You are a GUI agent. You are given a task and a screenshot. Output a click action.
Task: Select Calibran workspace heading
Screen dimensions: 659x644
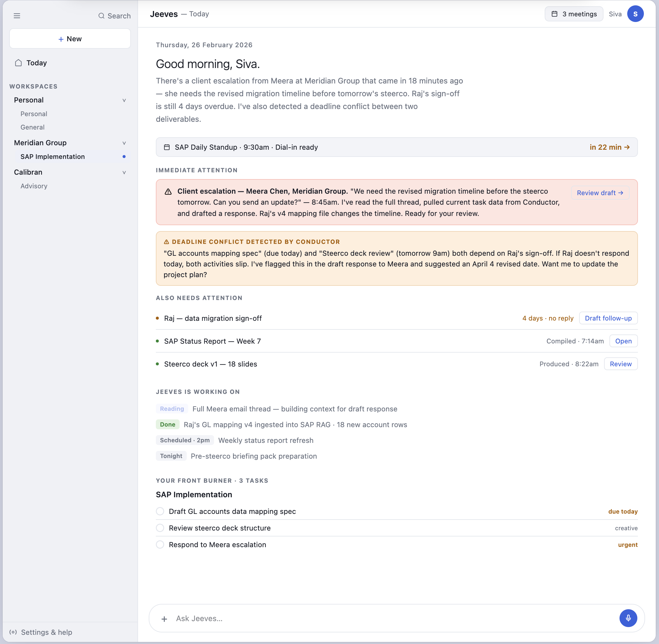28,172
